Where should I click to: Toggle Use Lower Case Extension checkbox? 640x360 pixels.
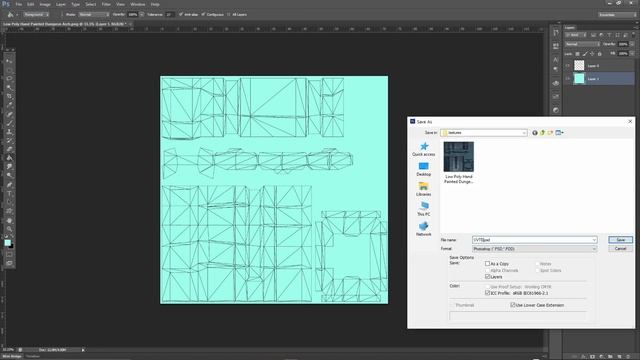coord(513,305)
